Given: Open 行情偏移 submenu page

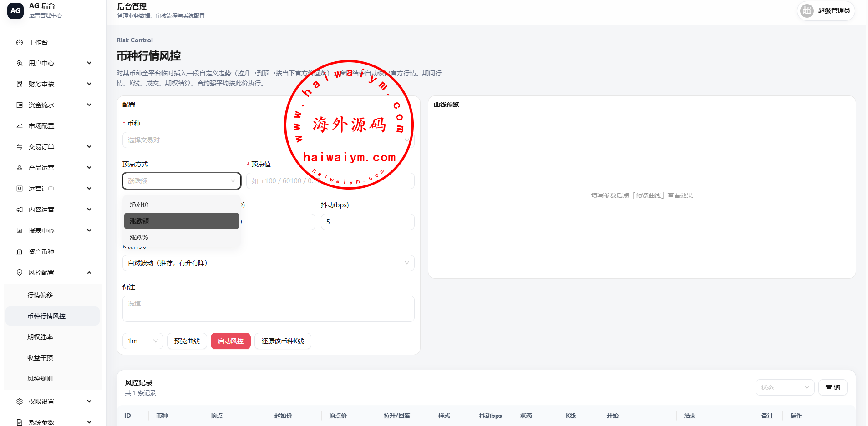Looking at the screenshot, I should [52, 295].
